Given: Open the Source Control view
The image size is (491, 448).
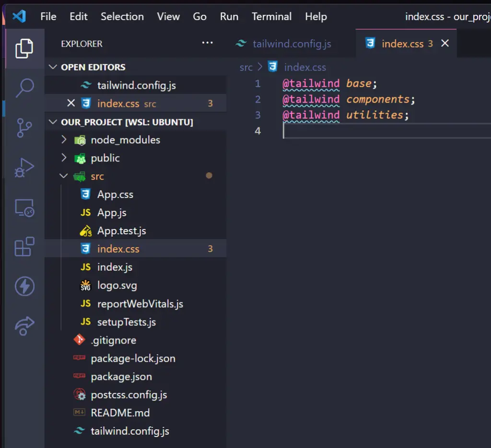Looking at the screenshot, I should pos(24,127).
